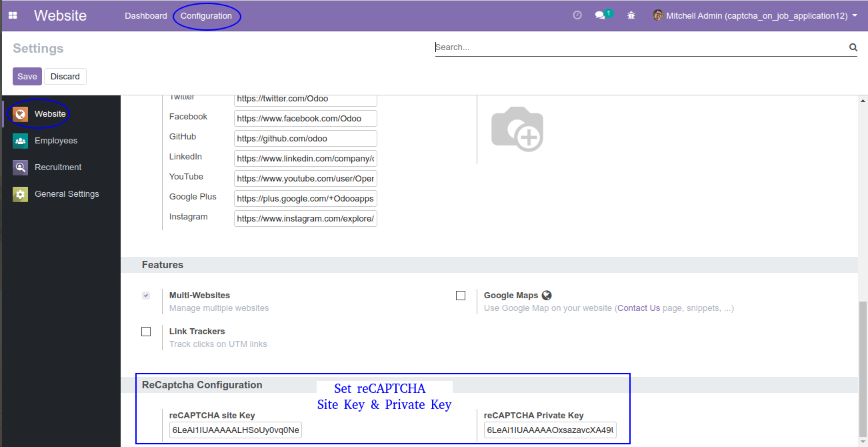Click the Link Trackers label
The height and width of the screenshot is (447, 868).
197,331
